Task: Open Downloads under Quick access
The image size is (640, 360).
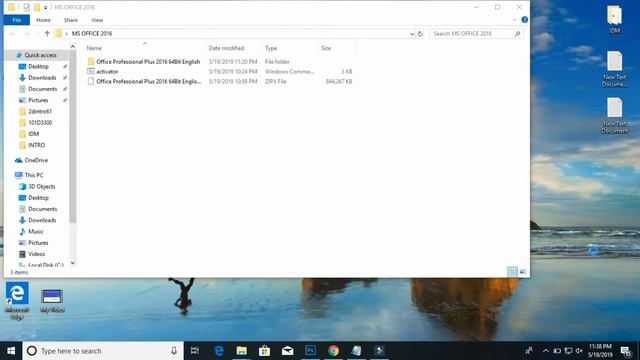Action: pyautogui.click(x=42, y=78)
